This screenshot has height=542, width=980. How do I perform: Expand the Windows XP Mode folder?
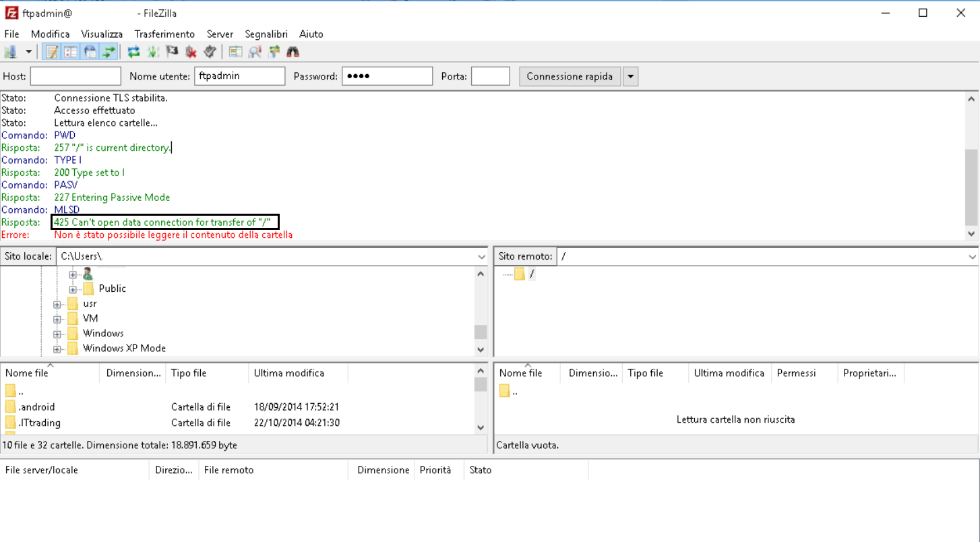[x=57, y=349]
